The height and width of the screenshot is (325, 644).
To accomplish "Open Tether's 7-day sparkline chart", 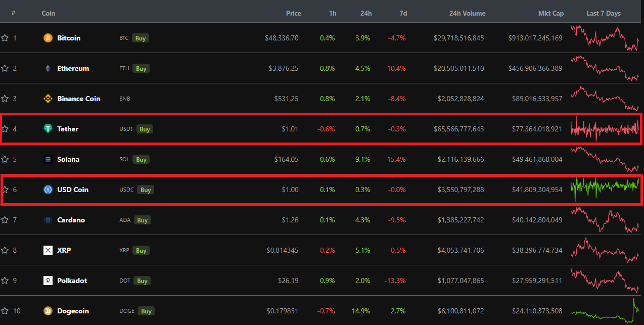I will pyautogui.click(x=605, y=129).
